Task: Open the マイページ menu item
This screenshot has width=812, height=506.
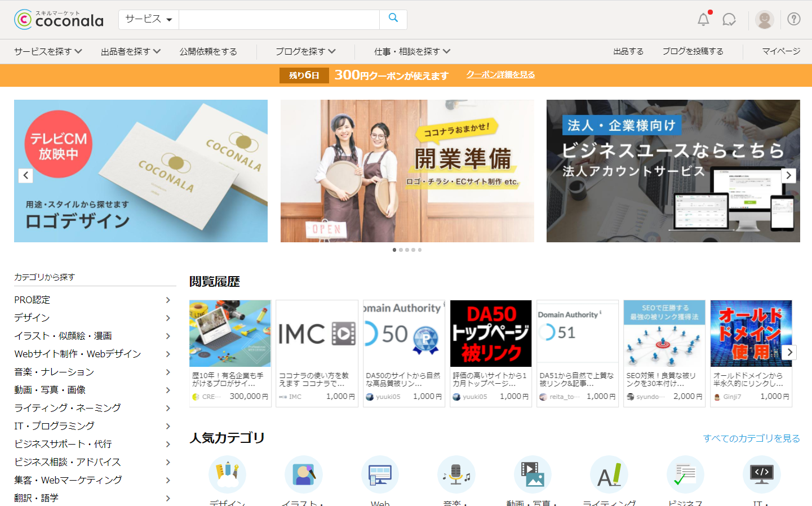Action: click(x=781, y=51)
